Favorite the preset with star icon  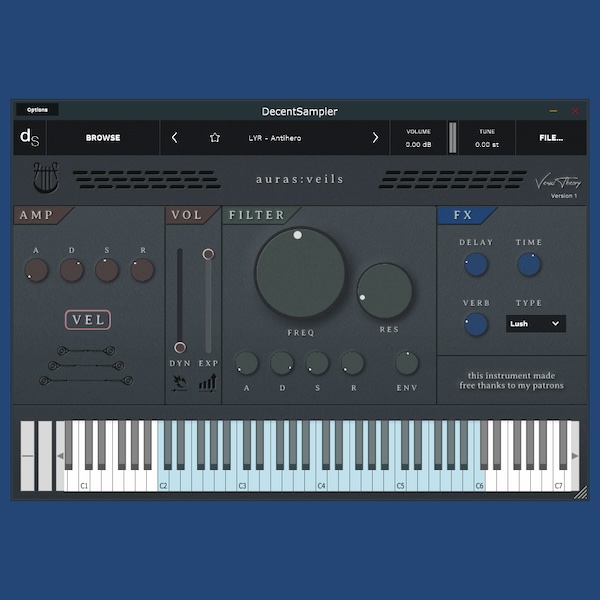(x=215, y=138)
